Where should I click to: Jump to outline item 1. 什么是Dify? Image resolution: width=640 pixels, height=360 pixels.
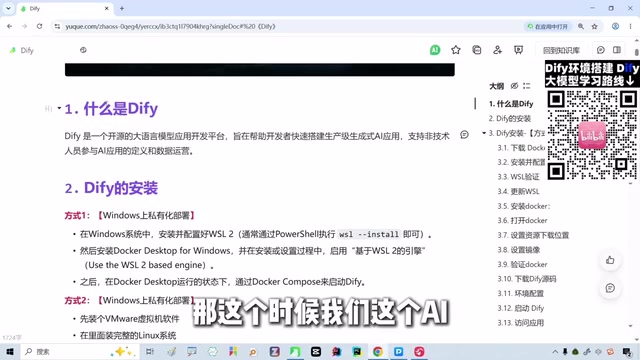511,104
